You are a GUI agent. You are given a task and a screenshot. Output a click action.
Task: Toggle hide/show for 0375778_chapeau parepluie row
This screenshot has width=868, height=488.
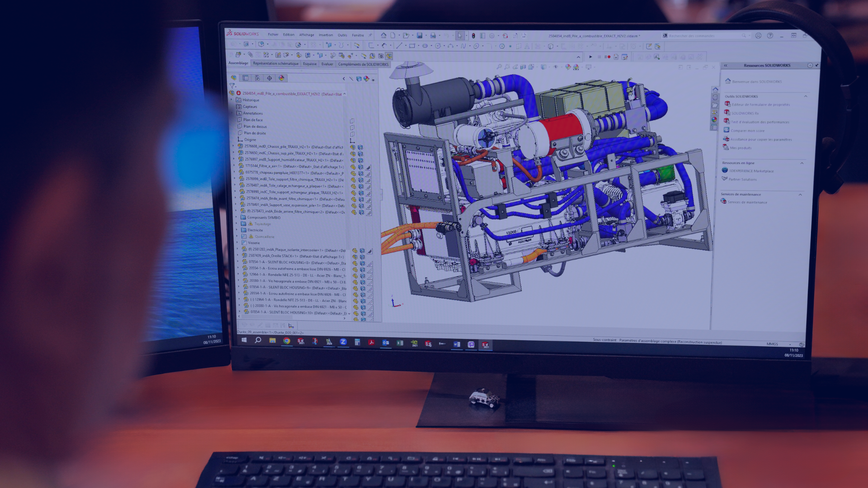click(354, 173)
